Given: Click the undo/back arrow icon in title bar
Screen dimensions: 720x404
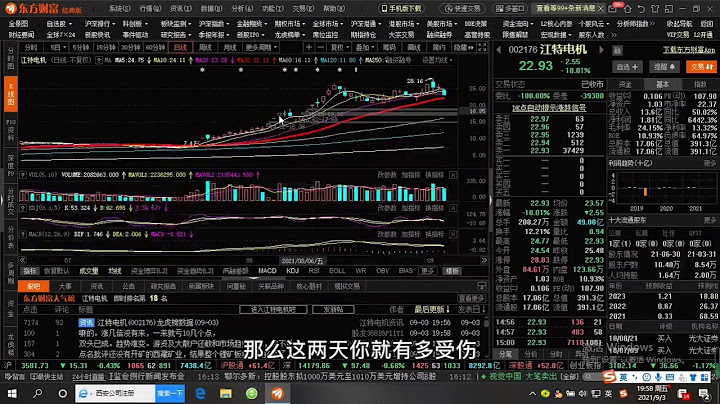Looking at the screenshot, I should [641, 9].
